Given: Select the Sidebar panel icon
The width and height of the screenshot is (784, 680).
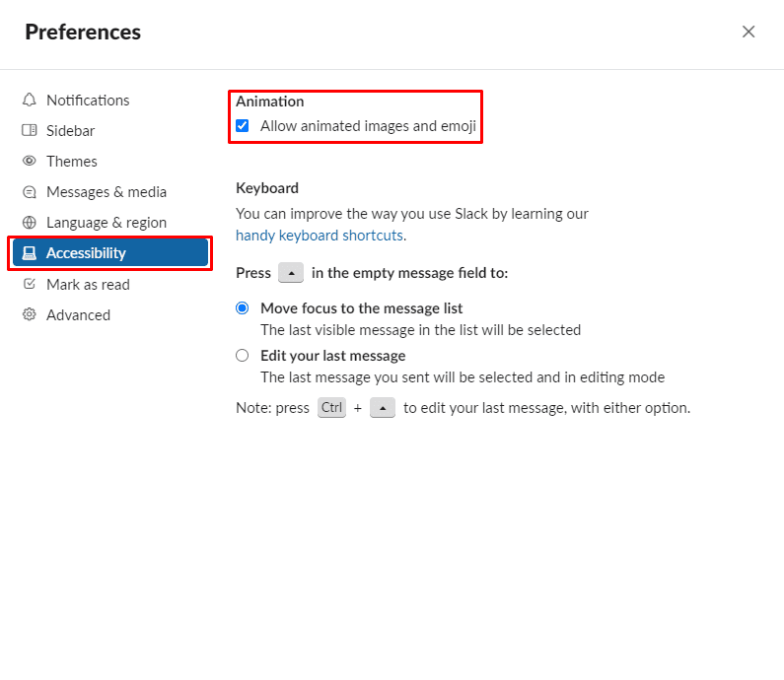Looking at the screenshot, I should tap(30, 130).
